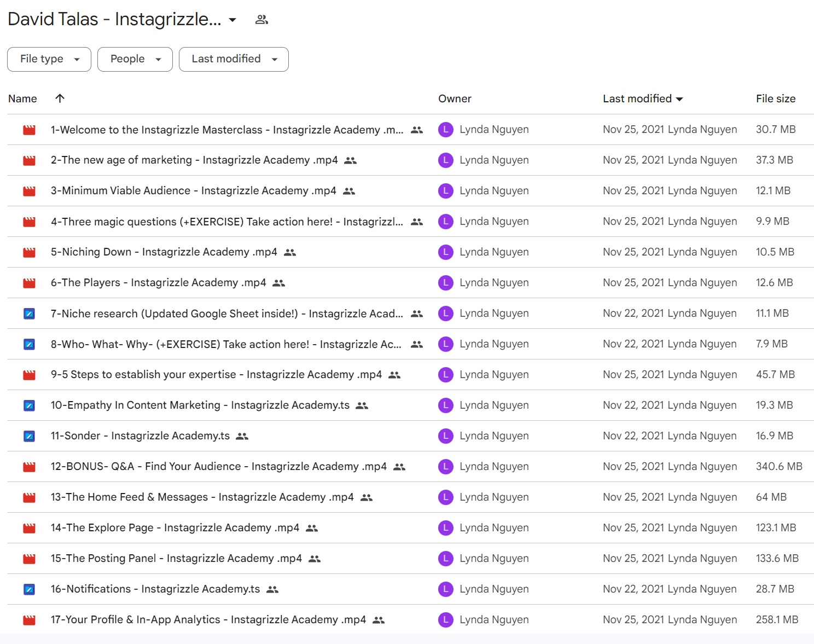This screenshot has width=814, height=644.
Task: Open the People filter dropdown
Action: tap(135, 59)
